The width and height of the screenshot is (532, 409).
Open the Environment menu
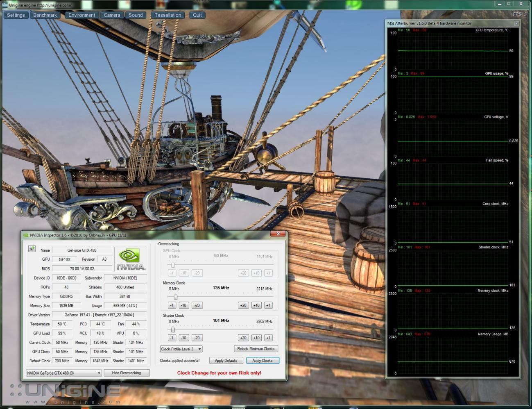click(x=82, y=15)
